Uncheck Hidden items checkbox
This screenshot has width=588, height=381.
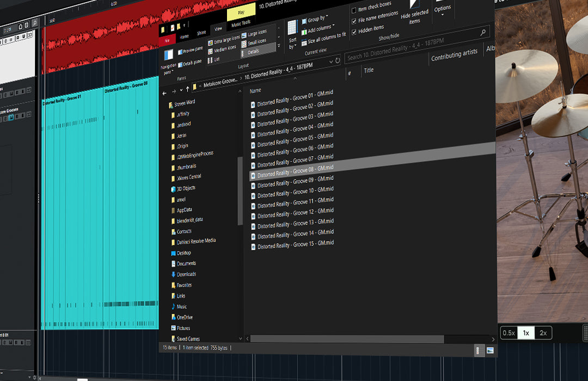[x=354, y=32]
